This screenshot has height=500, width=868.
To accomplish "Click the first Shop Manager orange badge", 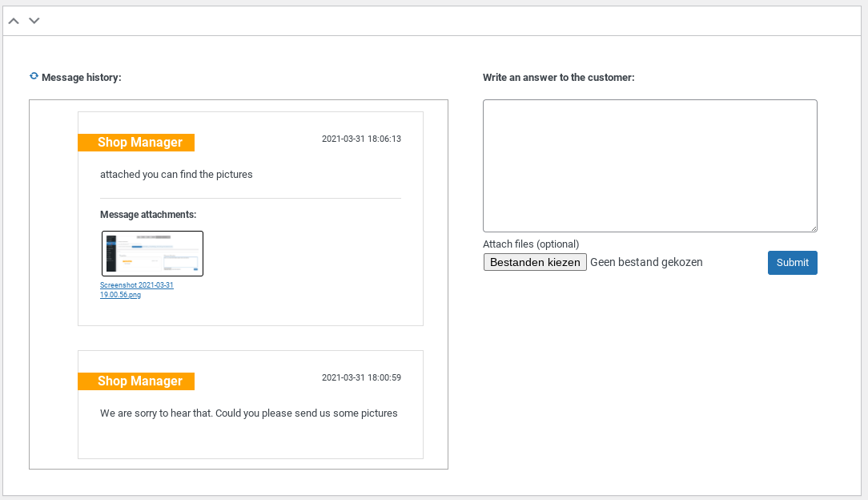I will tap(136, 143).
